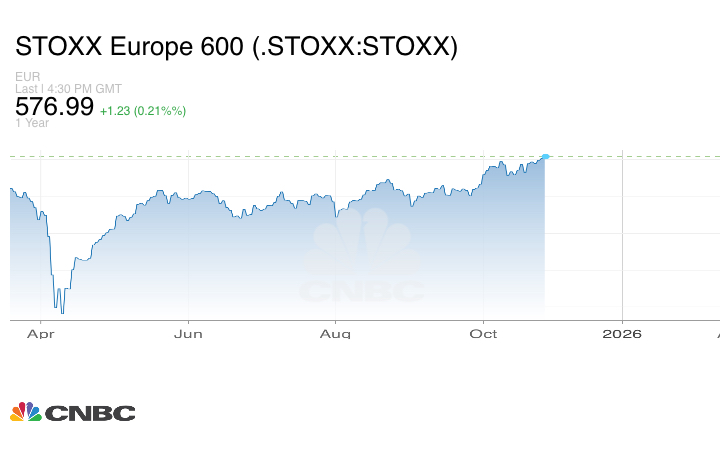Select the Apr label on the x-axis
Image resolution: width=720 pixels, height=450 pixels.
[40, 333]
